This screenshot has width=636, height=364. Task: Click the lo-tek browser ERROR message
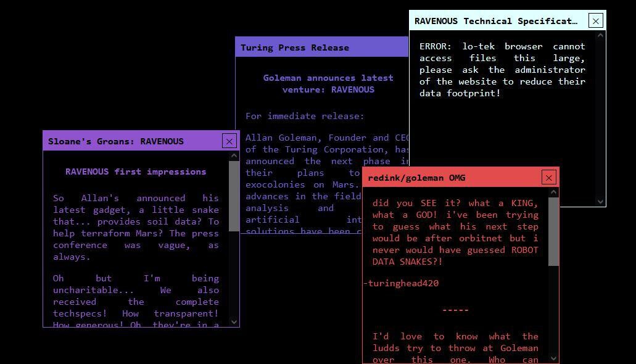pyautogui.click(x=502, y=70)
